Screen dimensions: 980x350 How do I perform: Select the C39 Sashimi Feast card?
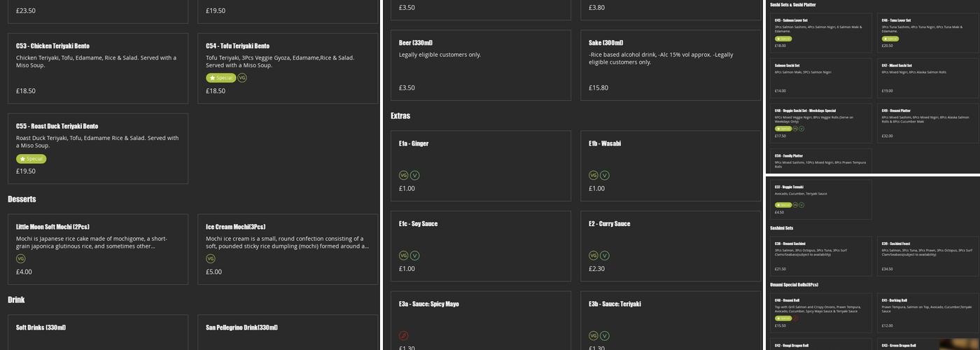click(927, 256)
